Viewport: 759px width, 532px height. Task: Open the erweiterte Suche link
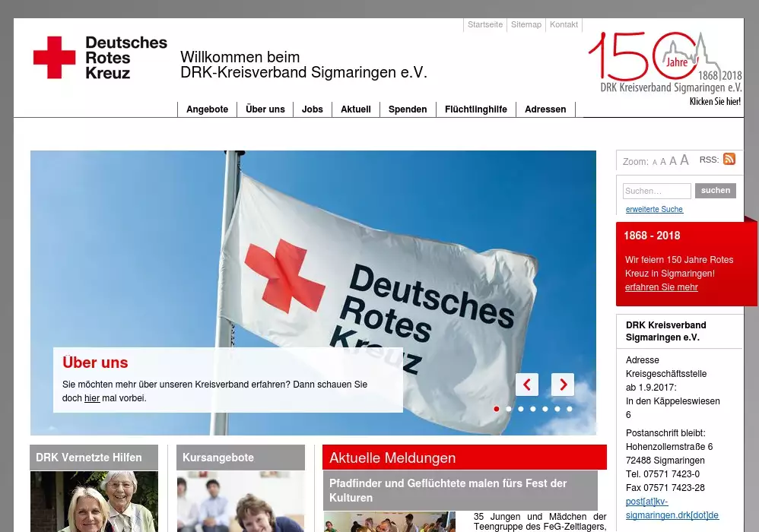(654, 210)
